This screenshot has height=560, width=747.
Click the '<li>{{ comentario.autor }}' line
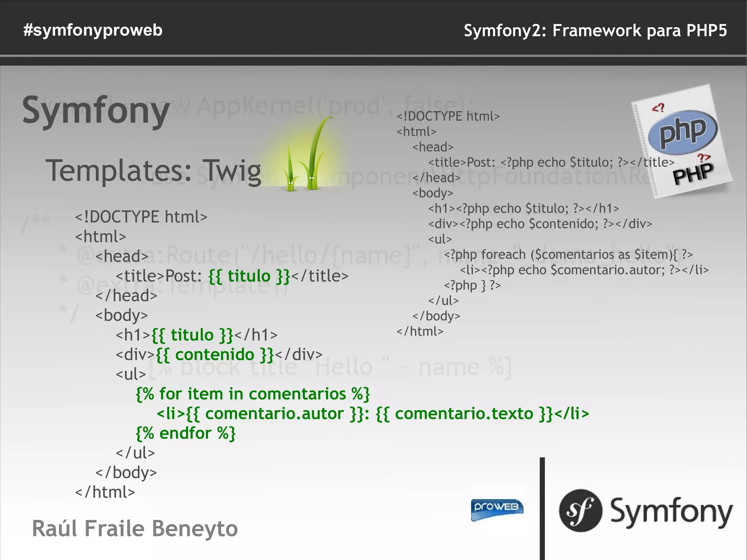tap(373, 414)
